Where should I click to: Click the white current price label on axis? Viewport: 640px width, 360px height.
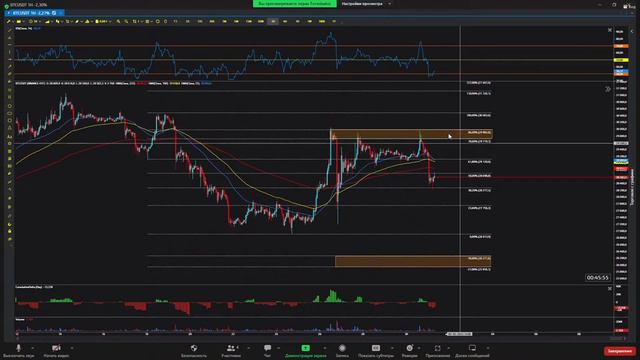[622, 143]
